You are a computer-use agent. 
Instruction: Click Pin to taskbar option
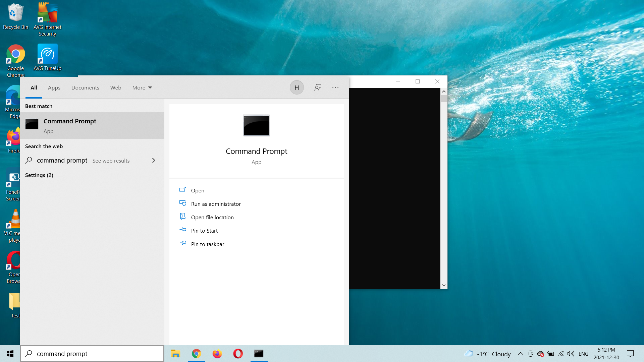pos(207,244)
